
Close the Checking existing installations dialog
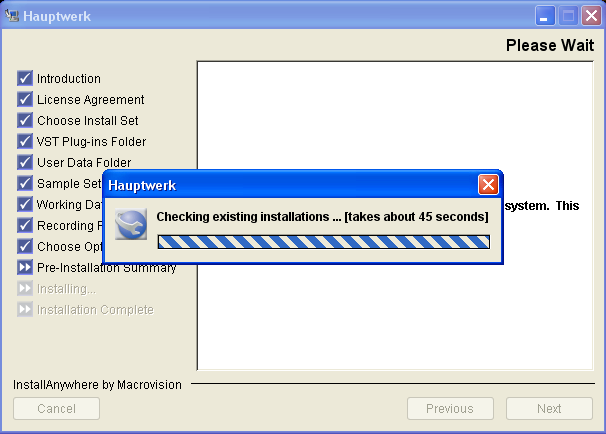point(488,184)
